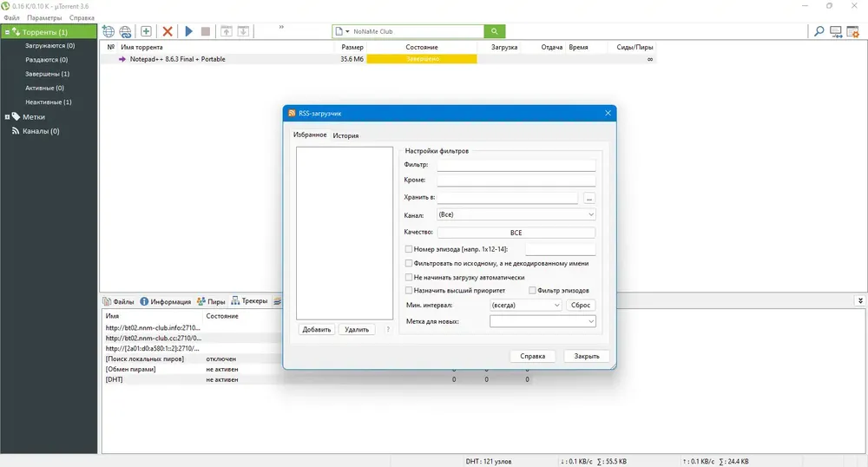The image size is (868, 467).
Task: Click the green search magnifier button
Action: click(x=495, y=31)
